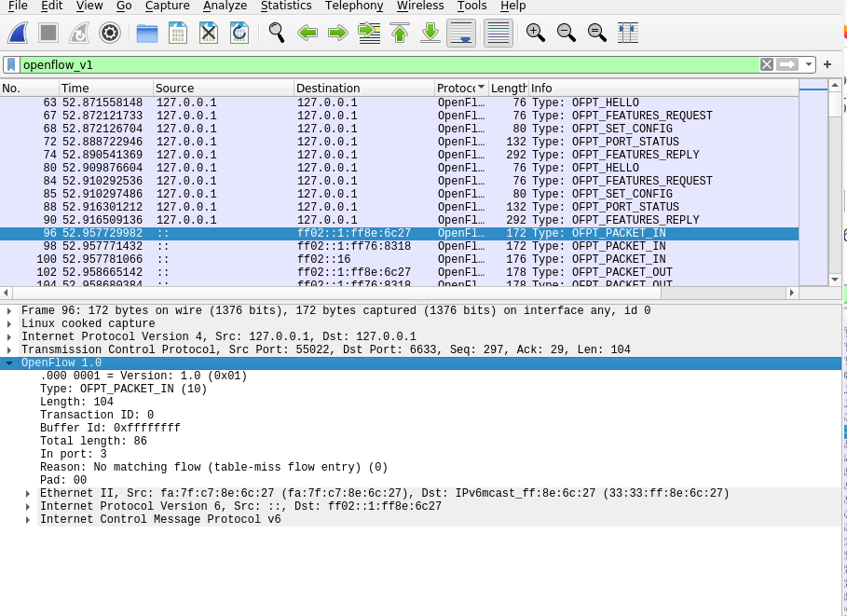Open the Capture menu

168,6
